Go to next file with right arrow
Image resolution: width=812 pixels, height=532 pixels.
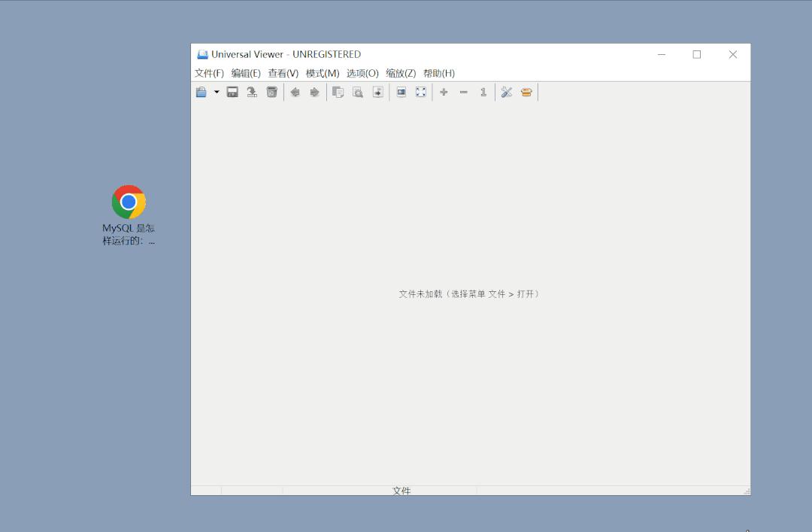(315, 92)
